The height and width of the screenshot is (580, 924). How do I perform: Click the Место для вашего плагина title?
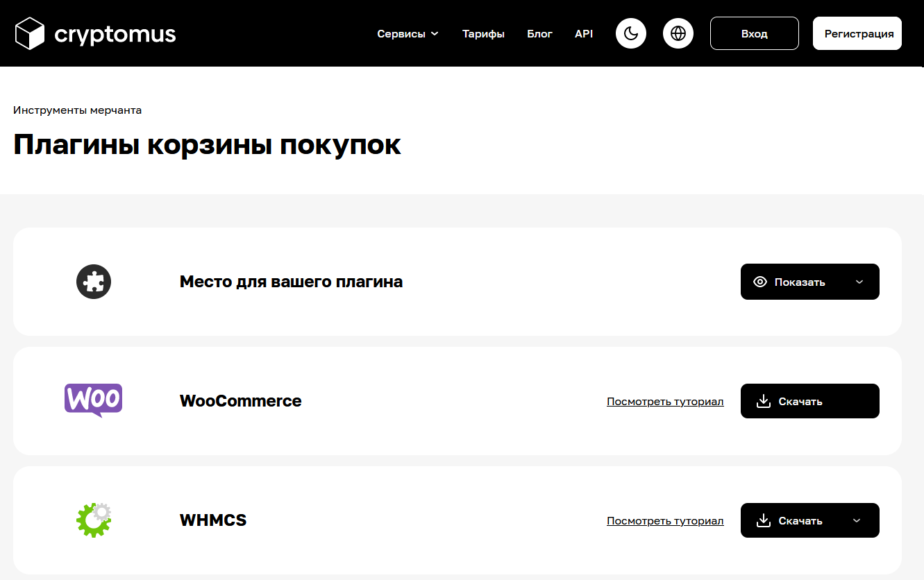click(x=291, y=282)
